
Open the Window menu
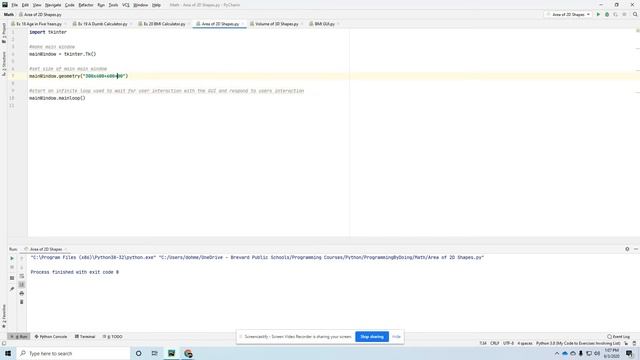click(141, 5)
